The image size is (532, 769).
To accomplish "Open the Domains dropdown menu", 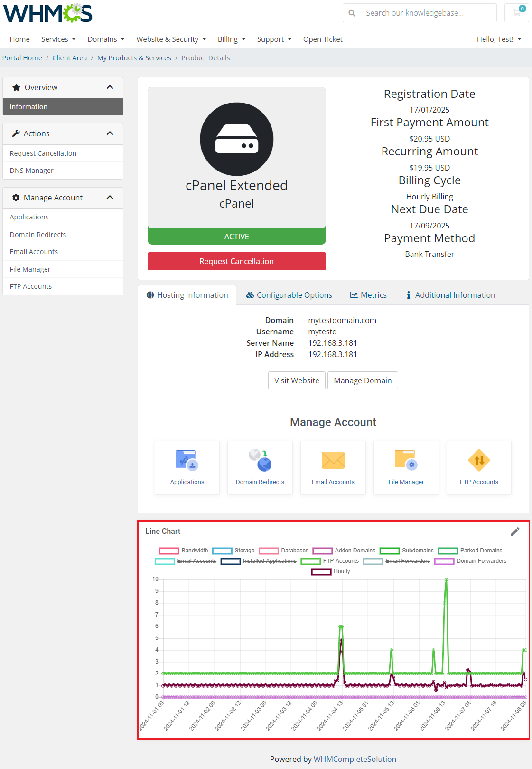I will (x=106, y=39).
